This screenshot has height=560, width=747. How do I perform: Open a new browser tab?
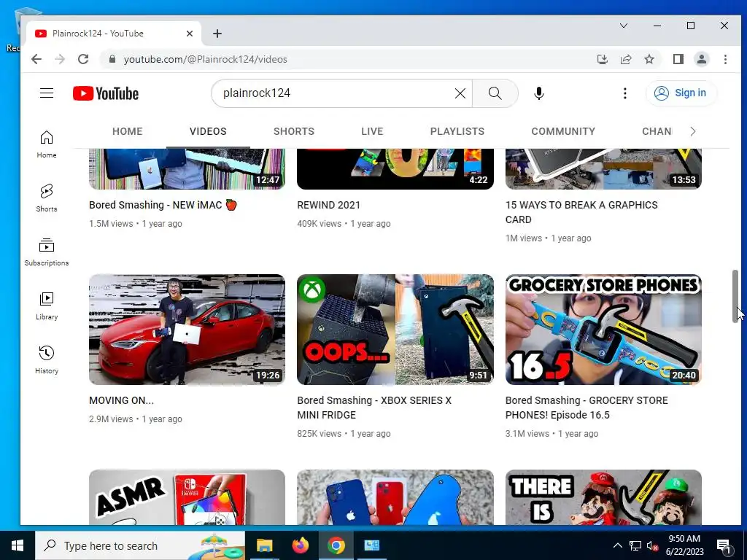coord(217,34)
